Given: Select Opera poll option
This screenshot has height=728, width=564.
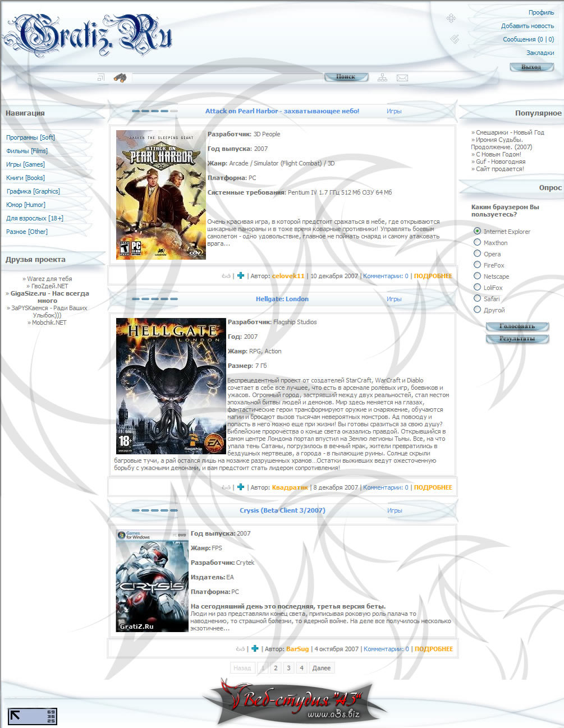Looking at the screenshot, I should click(477, 254).
